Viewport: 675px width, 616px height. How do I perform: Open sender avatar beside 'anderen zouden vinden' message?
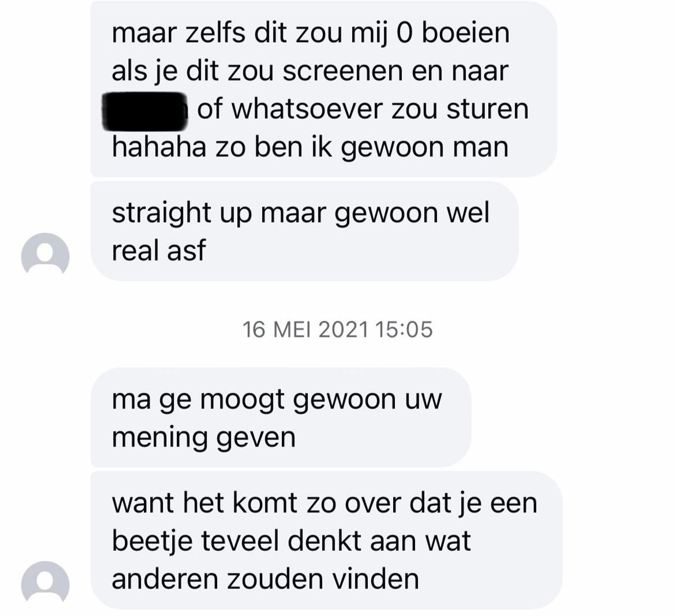45,584
